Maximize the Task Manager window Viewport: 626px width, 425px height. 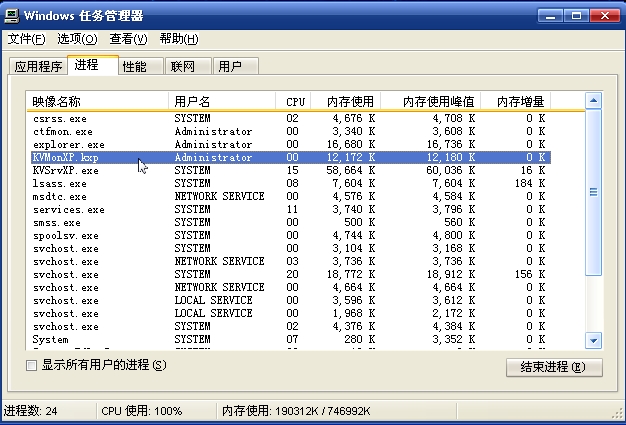(x=576, y=16)
